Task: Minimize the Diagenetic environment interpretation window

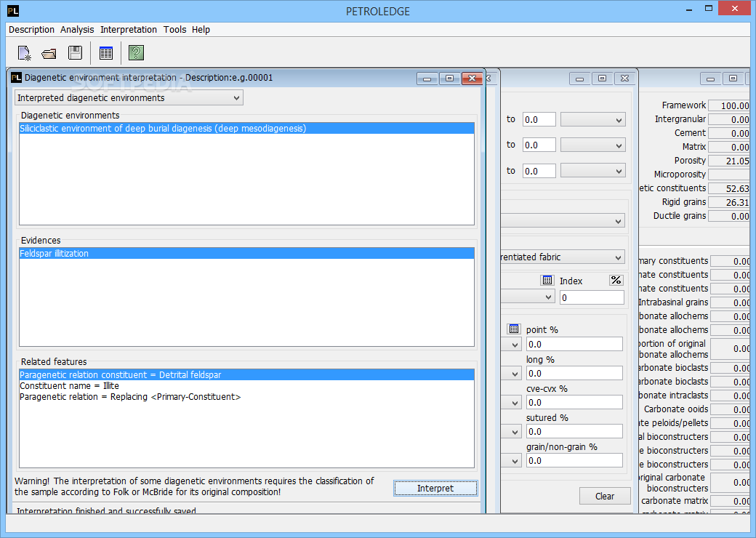Action: pos(427,79)
